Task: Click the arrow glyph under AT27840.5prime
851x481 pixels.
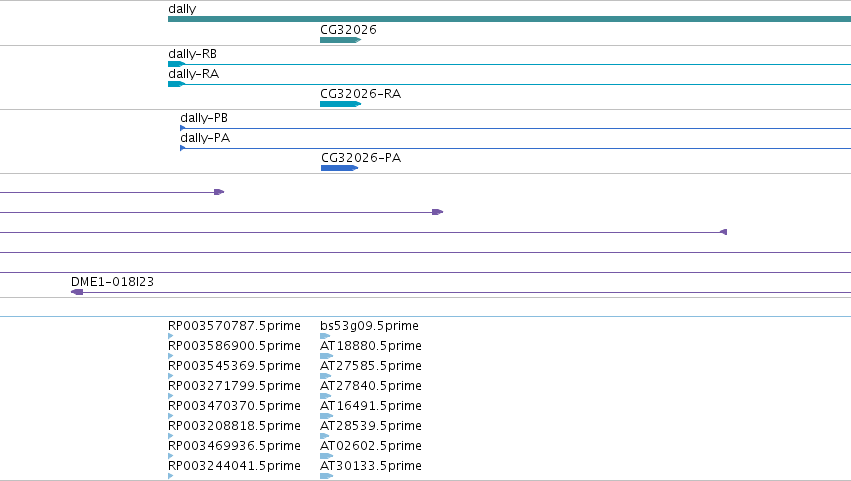Action: [x=326, y=396]
